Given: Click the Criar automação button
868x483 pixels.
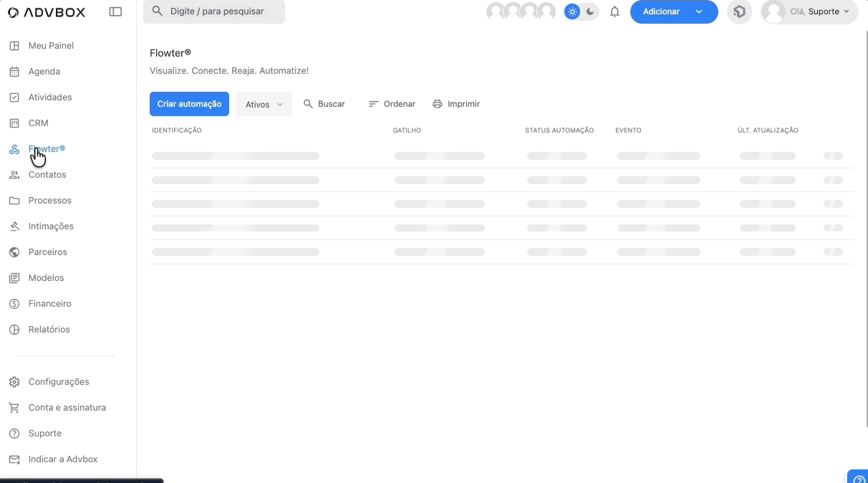Looking at the screenshot, I should click(189, 104).
